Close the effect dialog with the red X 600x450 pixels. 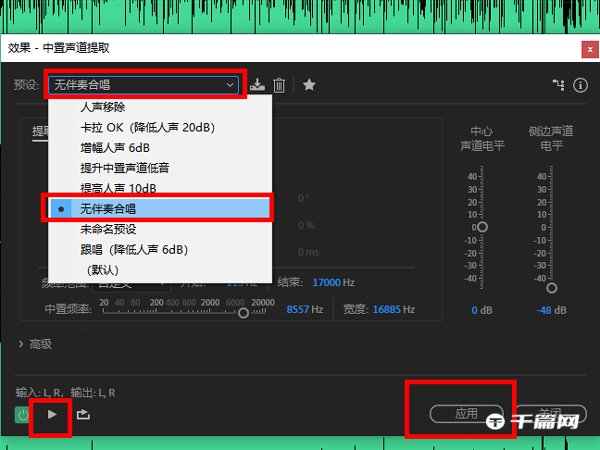tap(590, 49)
